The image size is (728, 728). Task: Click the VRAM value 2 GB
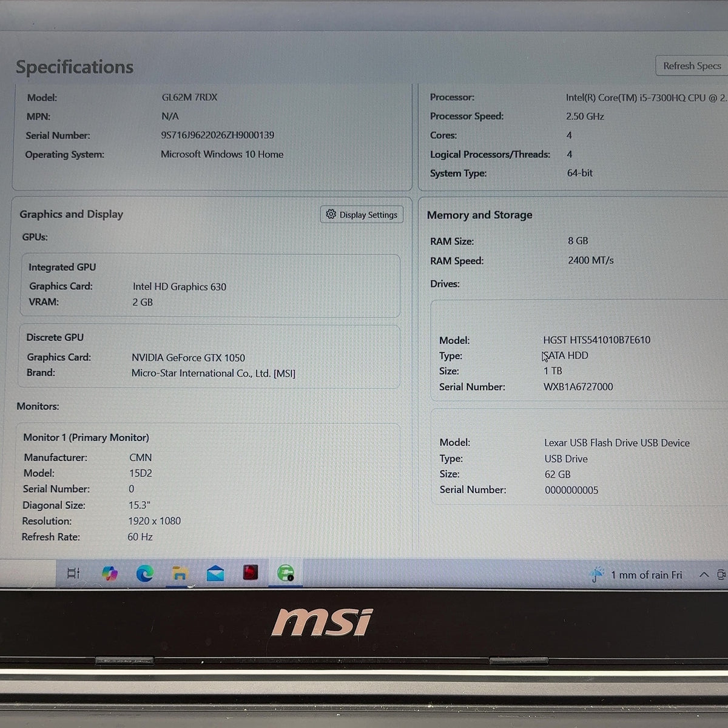[x=143, y=302]
